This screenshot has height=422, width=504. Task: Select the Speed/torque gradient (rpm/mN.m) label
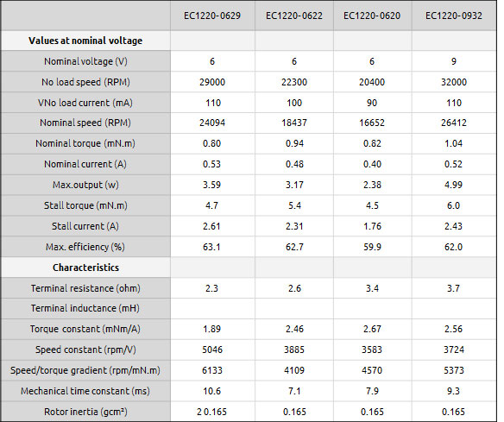[85, 370]
